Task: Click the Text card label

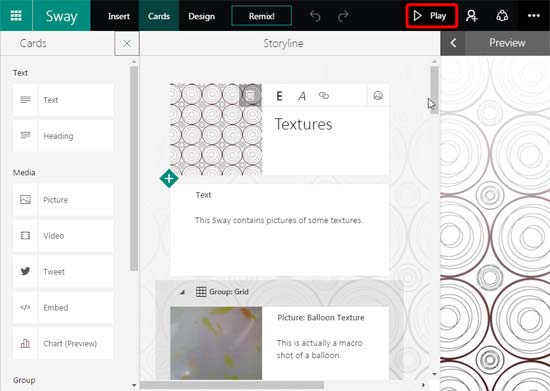Action: click(203, 195)
